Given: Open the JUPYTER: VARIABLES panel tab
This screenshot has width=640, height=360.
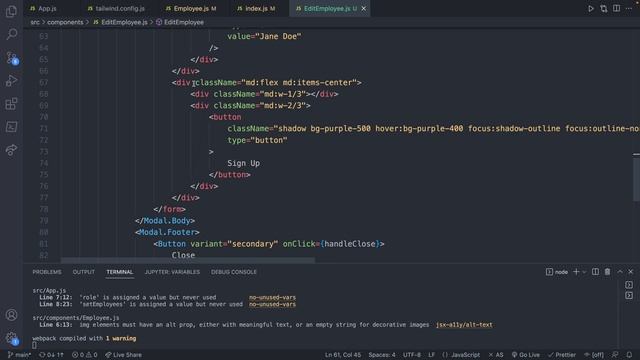Looking at the screenshot, I should pyautogui.click(x=172, y=272).
